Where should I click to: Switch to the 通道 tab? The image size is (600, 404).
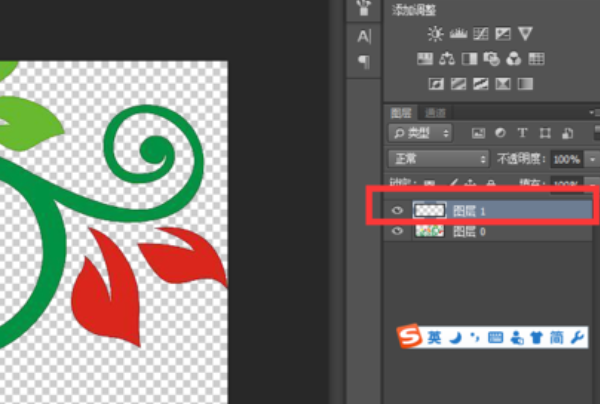[x=435, y=112]
